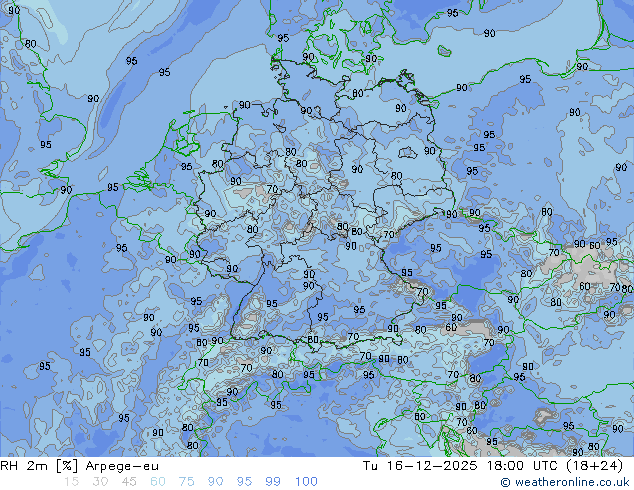Select the legend value 45
This screenshot has width=634, height=490.
(129, 482)
